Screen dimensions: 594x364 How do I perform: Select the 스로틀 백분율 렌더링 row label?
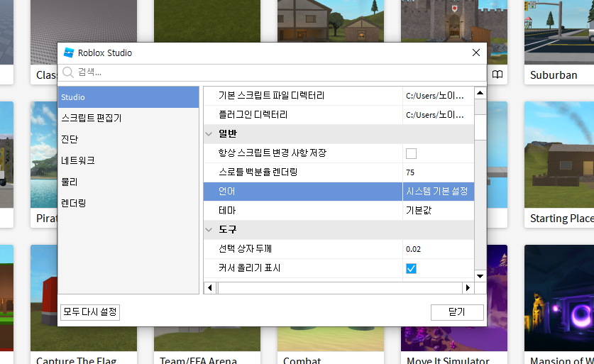(258, 172)
